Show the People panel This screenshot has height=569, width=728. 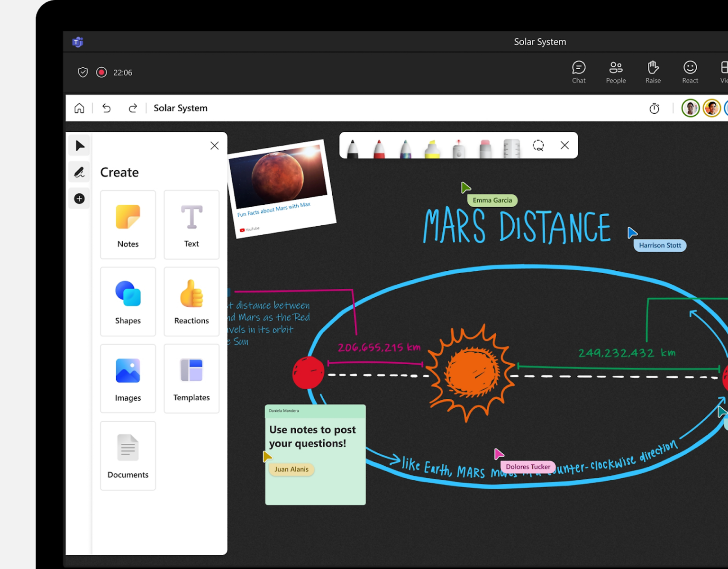click(x=615, y=72)
